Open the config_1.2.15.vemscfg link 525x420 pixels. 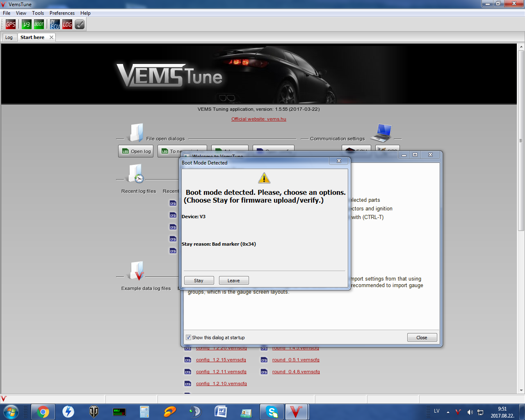(221, 360)
